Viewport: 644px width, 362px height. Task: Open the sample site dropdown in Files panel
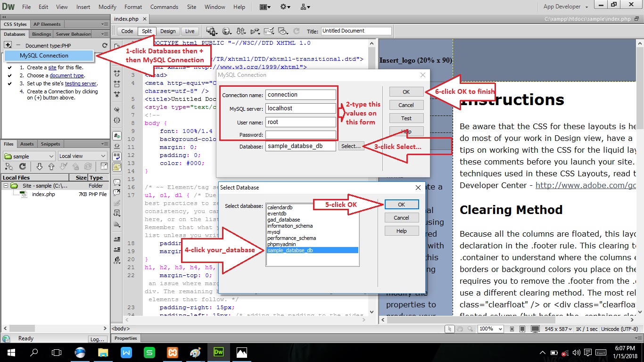[x=29, y=156]
